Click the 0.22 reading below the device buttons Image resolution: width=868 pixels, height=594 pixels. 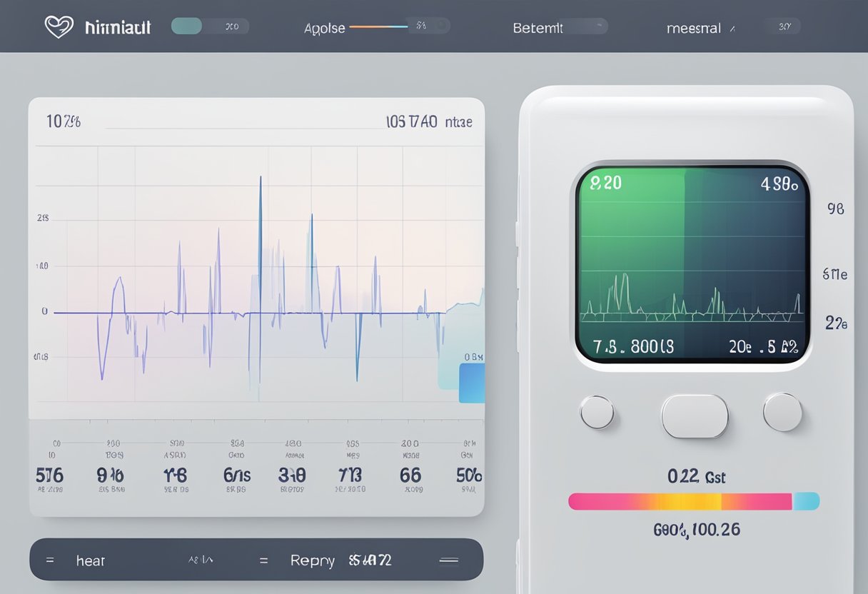682,476
